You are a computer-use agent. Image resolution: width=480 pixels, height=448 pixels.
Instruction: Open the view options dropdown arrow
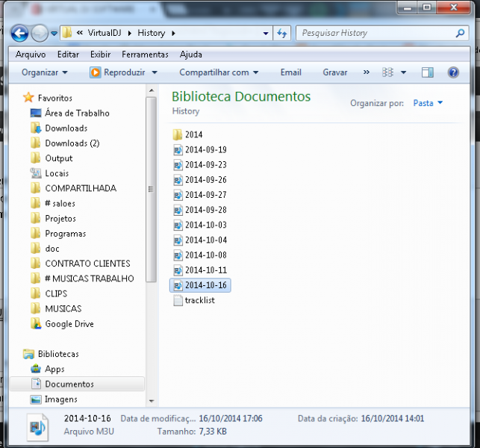tap(404, 72)
